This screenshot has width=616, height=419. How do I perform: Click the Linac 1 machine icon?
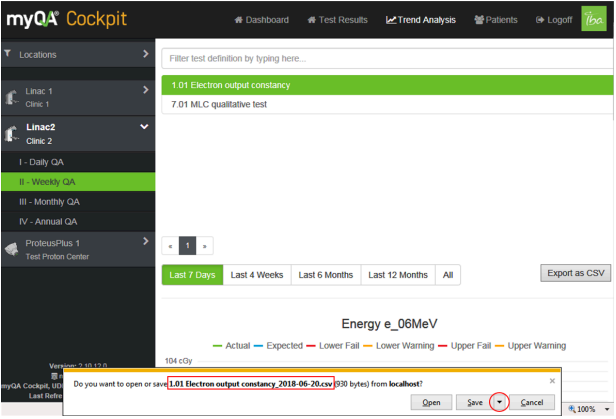pos(12,97)
